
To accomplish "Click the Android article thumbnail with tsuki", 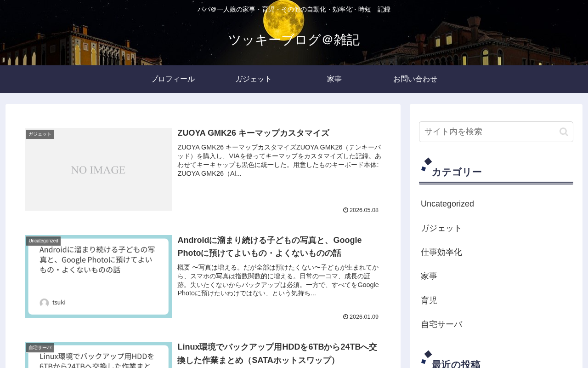I will [98, 276].
